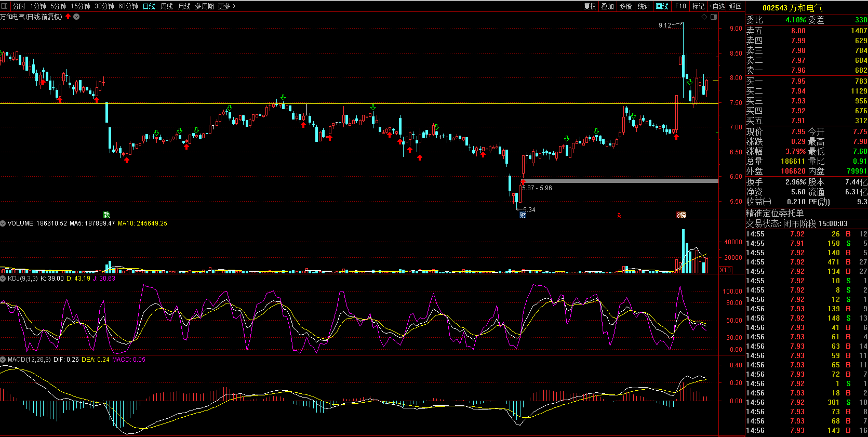Click the 总量 value 186611
Viewport: 868px width, 437px height.
(x=793, y=161)
